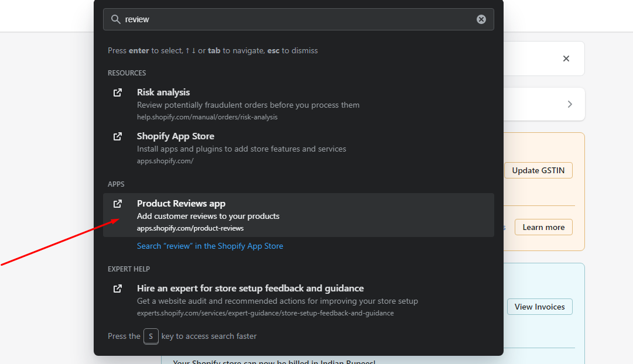Select the Shopify App Store result
The image size is (633, 364).
(x=298, y=148)
